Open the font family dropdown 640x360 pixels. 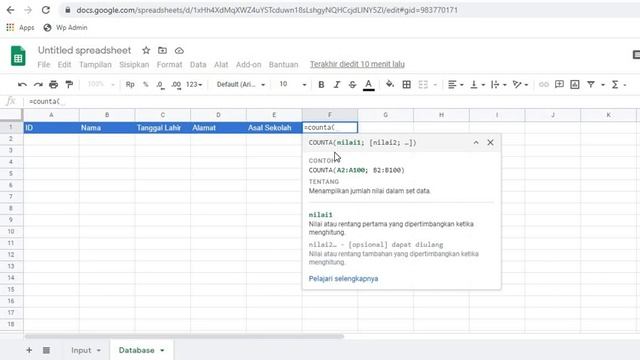click(241, 84)
